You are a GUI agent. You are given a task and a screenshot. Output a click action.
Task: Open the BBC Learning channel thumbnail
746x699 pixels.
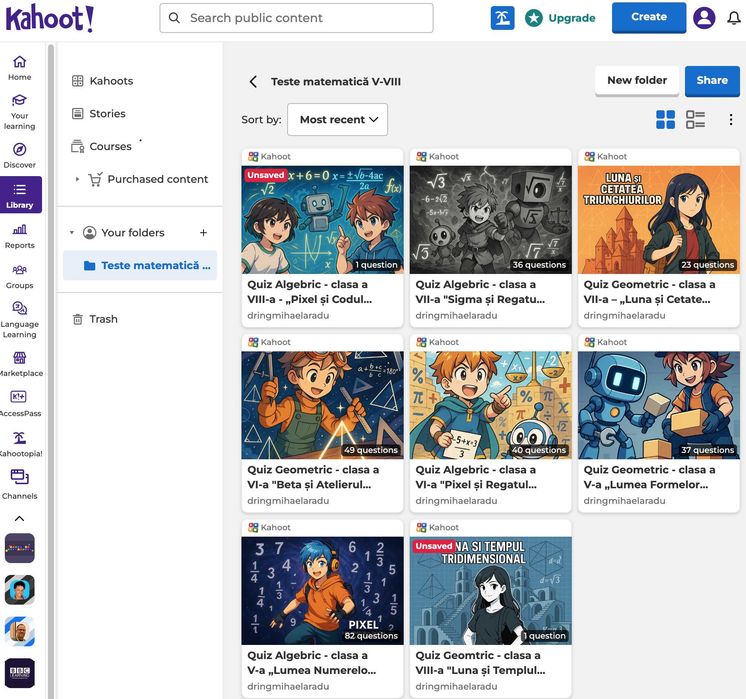tap(20, 673)
